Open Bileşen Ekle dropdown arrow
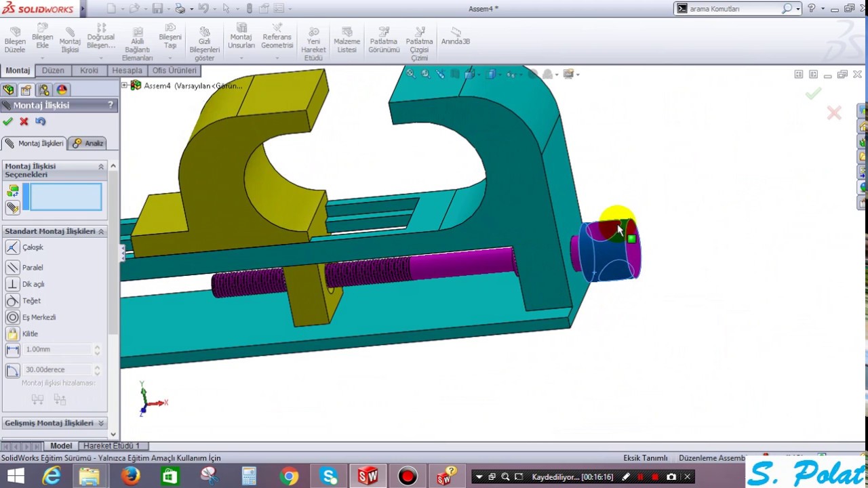The image size is (868, 488). (42, 57)
